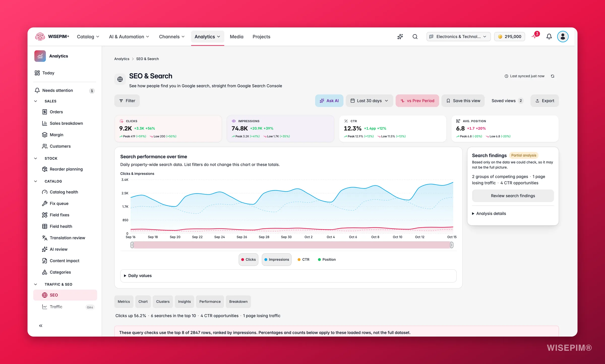Viewport: 605px width, 364px height.
Task: Go to Field fixes in sidebar
Action: tap(65, 215)
